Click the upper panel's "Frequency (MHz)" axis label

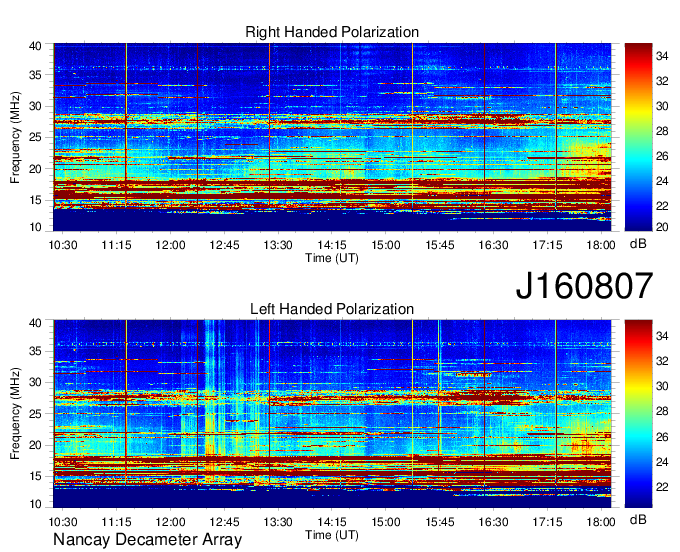point(15,137)
